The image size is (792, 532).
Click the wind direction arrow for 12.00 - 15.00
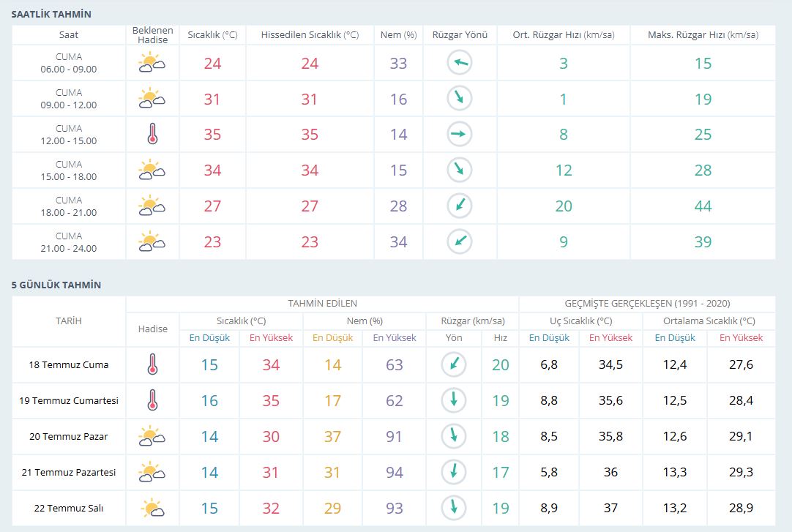click(x=460, y=135)
